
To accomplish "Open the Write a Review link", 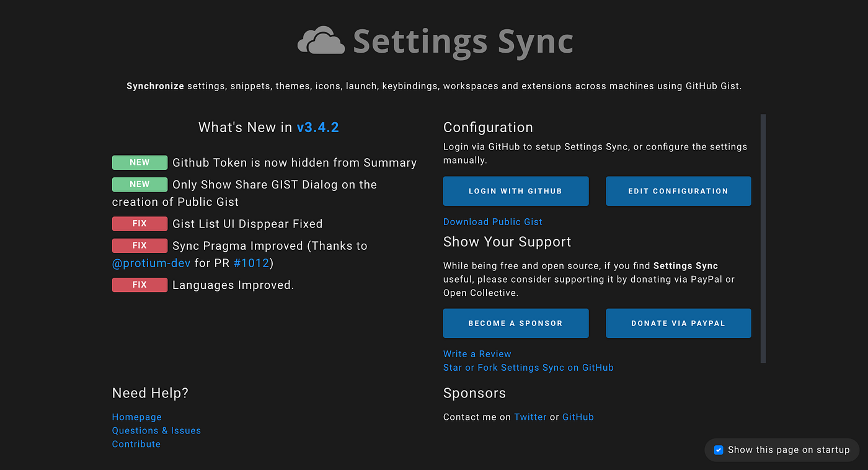I will 477,353.
